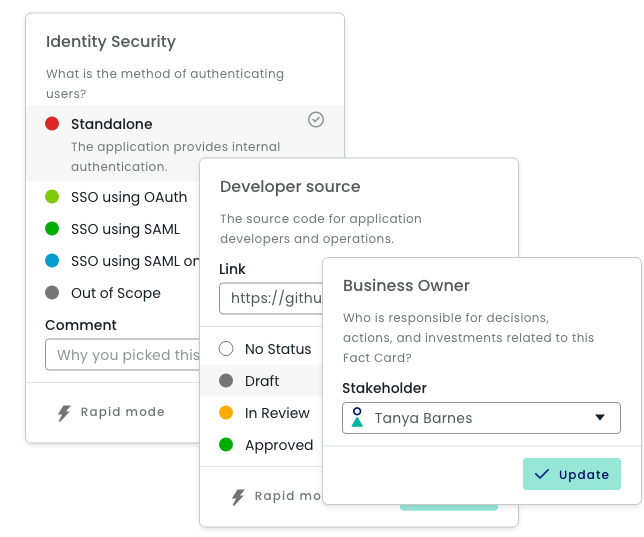The width and height of the screenshot is (644, 537).
Task: Click the Comment input field
Action: click(122, 355)
